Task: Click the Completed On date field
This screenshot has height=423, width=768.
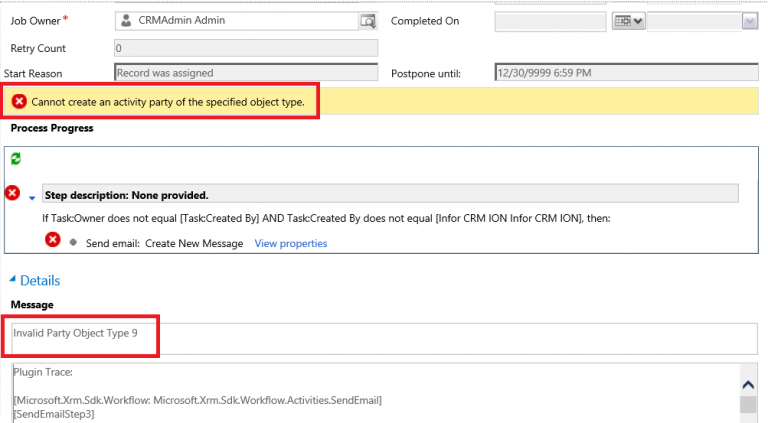Action: click(550, 22)
